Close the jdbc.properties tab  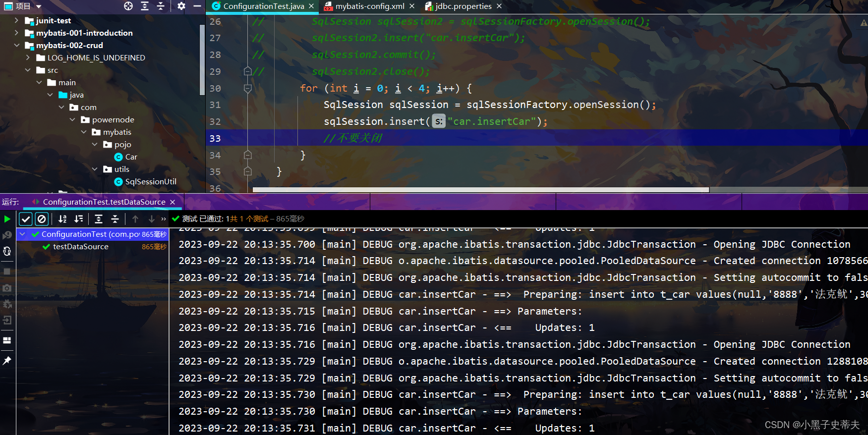(x=499, y=6)
